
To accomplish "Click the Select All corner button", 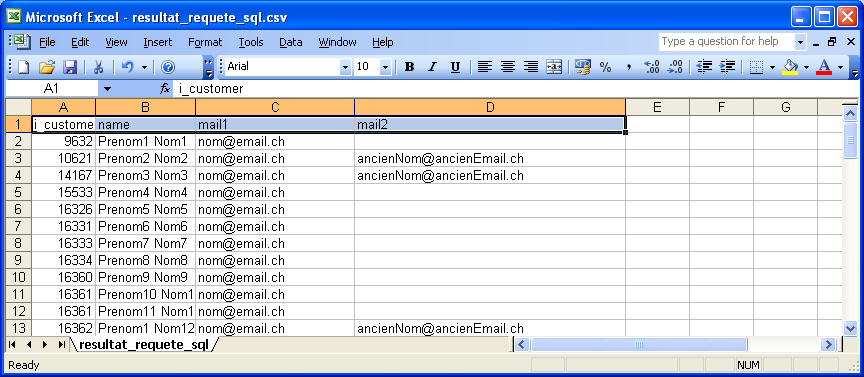I will point(18,107).
